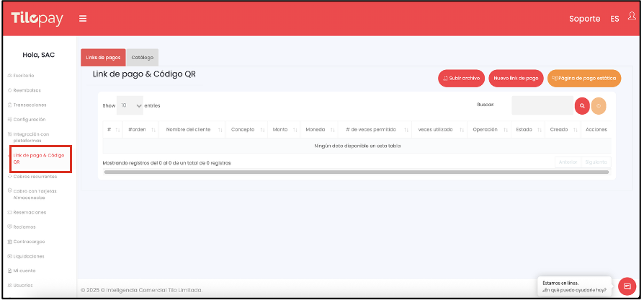This screenshot has width=644, height=303.
Task: Select the Links de pagos tab
Action: coord(103,58)
